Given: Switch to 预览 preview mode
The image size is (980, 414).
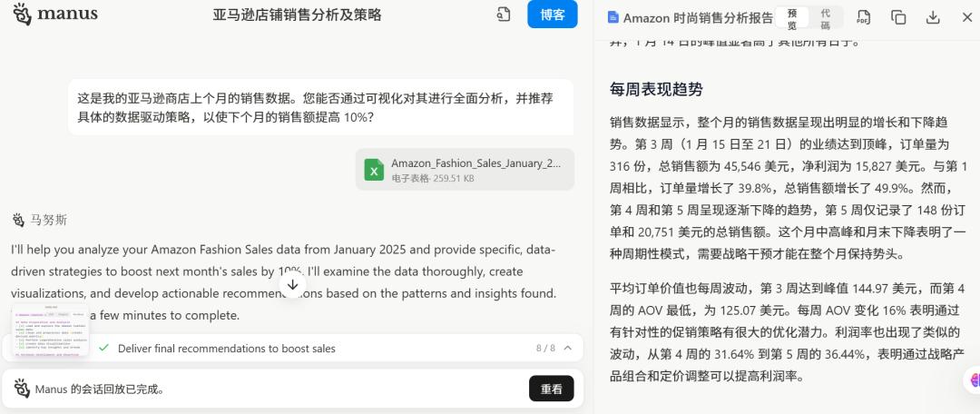Looking at the screenshot, I should 792,17.
